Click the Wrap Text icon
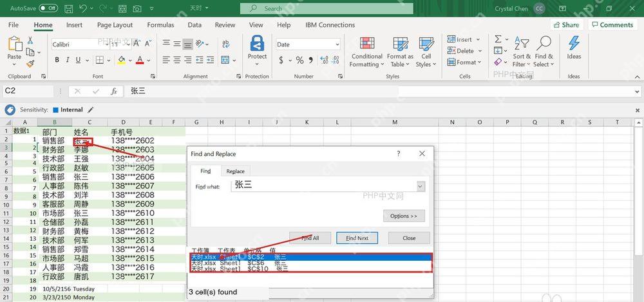644x302 pixels. 225,44
